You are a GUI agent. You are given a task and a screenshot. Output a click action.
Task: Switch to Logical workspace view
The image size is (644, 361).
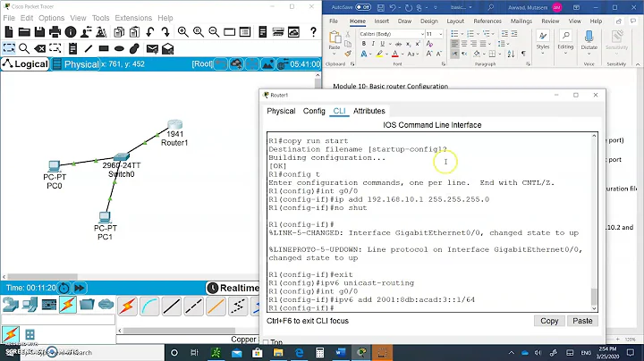[x=25, y=64]
